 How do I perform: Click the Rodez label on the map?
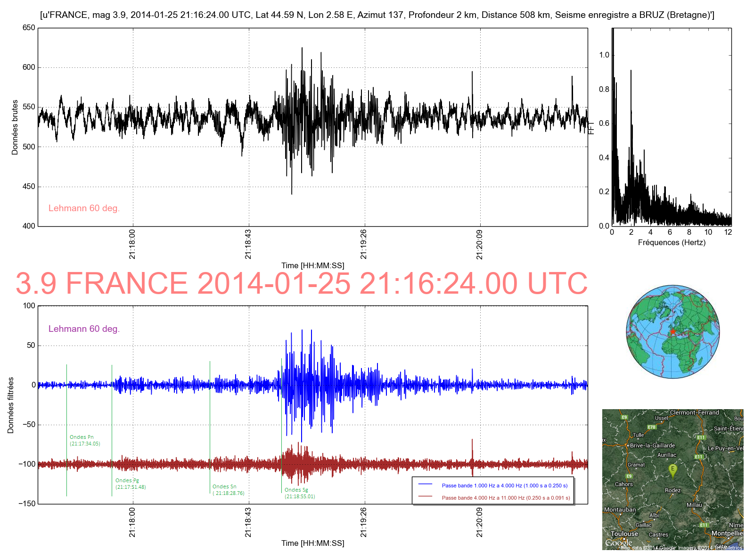pos(672,490)
